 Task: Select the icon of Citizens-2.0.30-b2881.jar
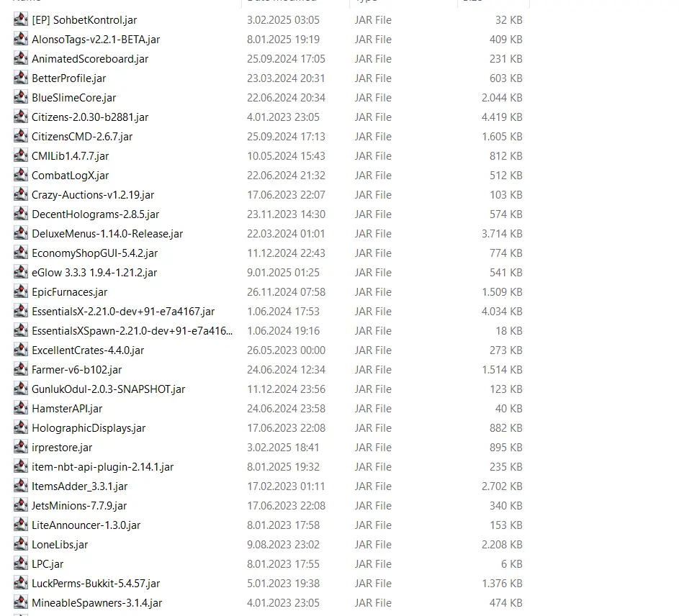click(x=21, y=117)
